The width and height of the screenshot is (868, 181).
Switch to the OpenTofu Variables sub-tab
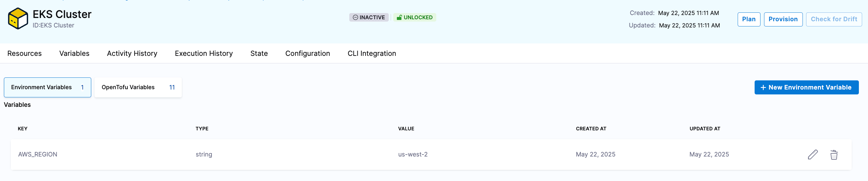tap(138, 88)
